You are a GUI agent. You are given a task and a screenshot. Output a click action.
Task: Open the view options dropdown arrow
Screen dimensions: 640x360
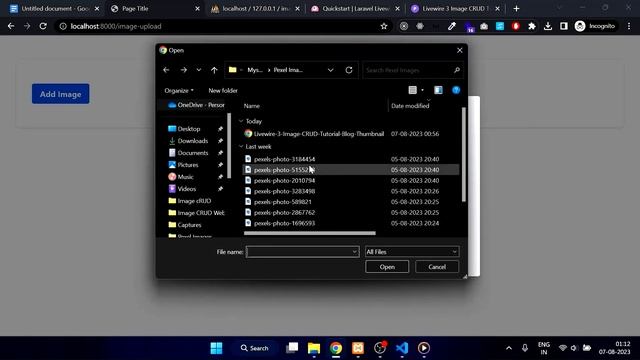pos(422,90)
